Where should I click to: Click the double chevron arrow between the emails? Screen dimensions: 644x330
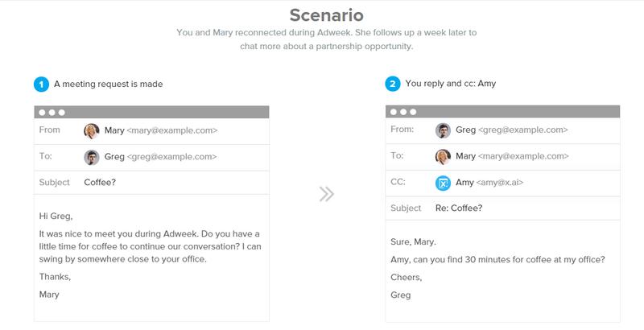[x=326, y=194]
